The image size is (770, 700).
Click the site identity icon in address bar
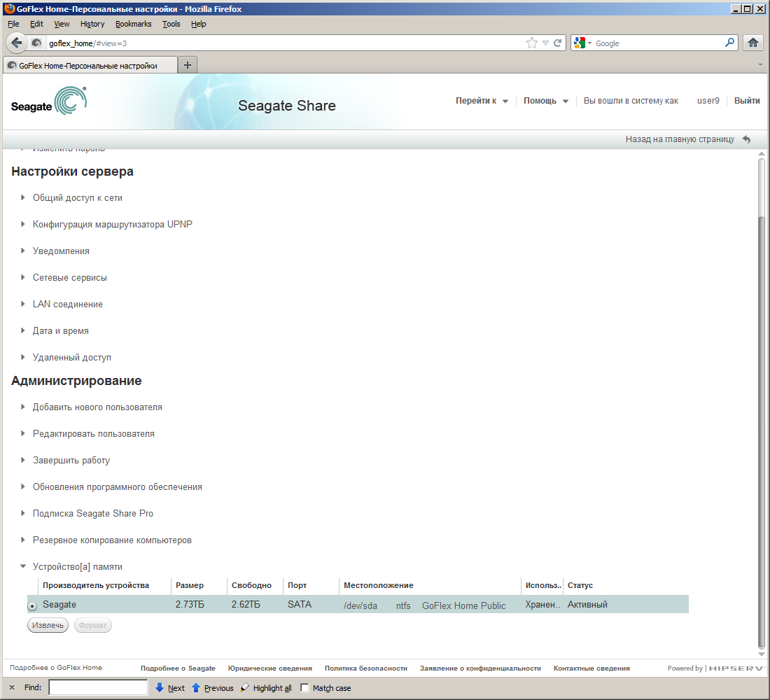pyautogui.click(x=36, y=43)
